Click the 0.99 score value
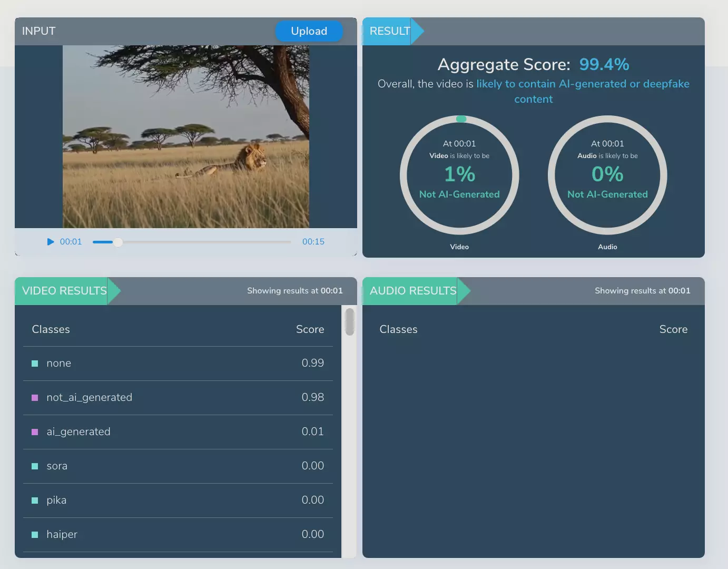Screen dimensions: 728x569 coord(313,363)
